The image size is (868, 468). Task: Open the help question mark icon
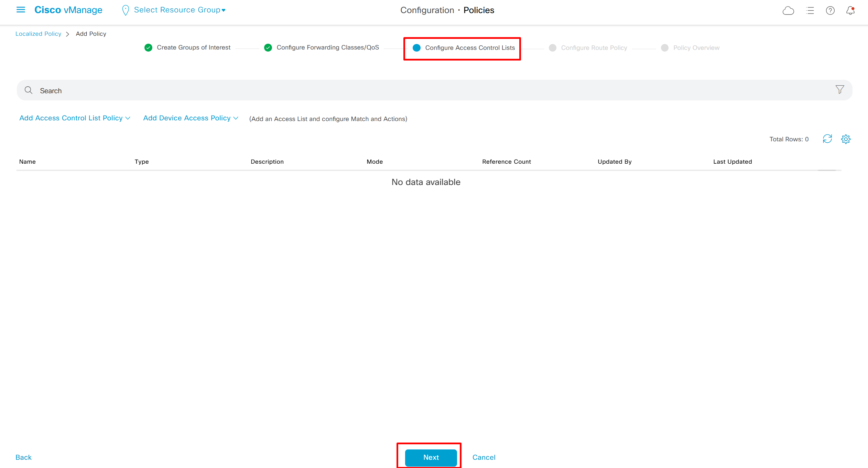tap(830, 11)
